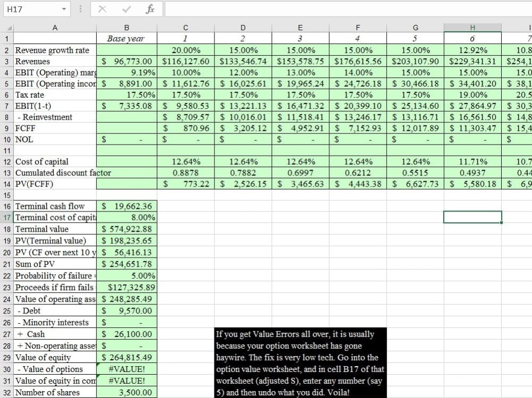Click the $127,325.89 proceeds cell
The width and height of the screenshot is (532, 398).
coord(127,287)
